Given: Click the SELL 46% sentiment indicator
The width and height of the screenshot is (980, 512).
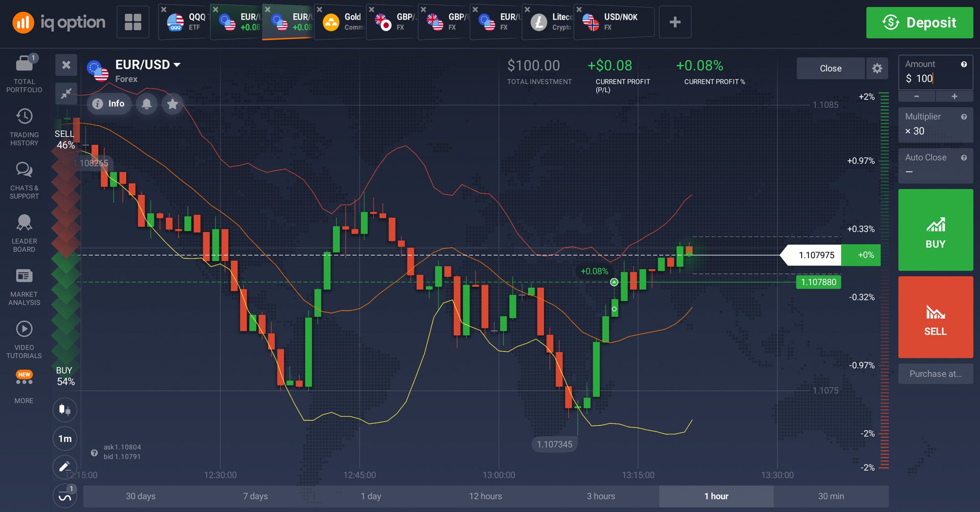Looking at the screenshot, I should click(65, 140).
